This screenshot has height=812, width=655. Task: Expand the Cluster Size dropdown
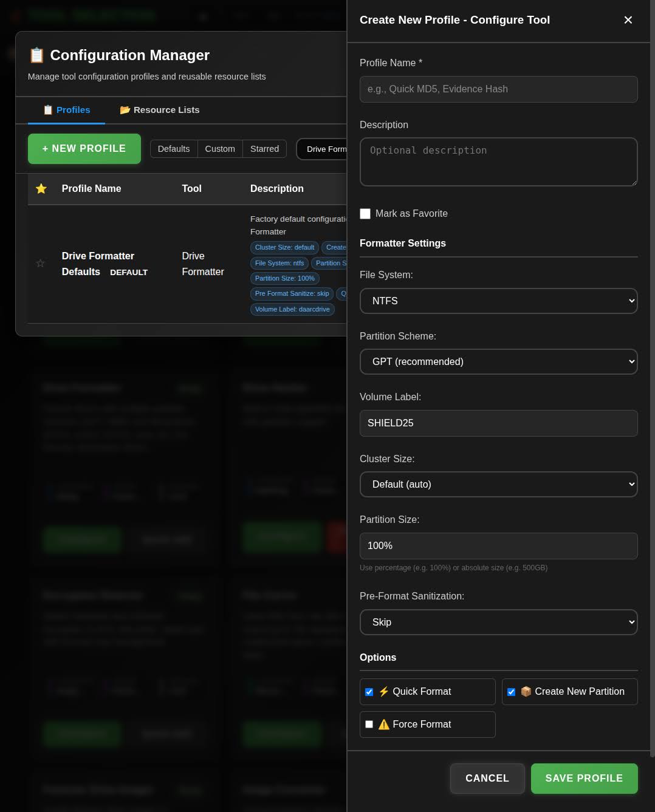tap(499, 484)
